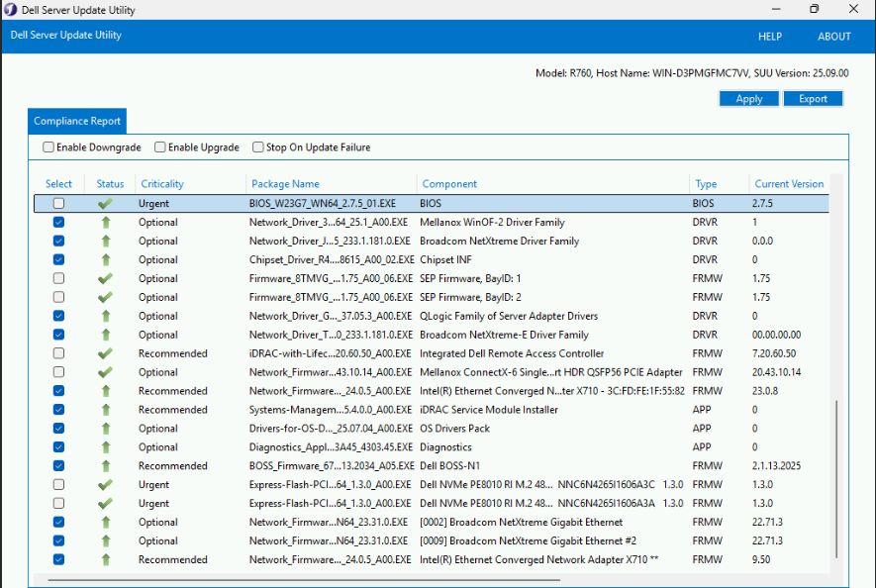876x588 pixels.
Task: Sort by the Type column header
Action: (706, 184)
